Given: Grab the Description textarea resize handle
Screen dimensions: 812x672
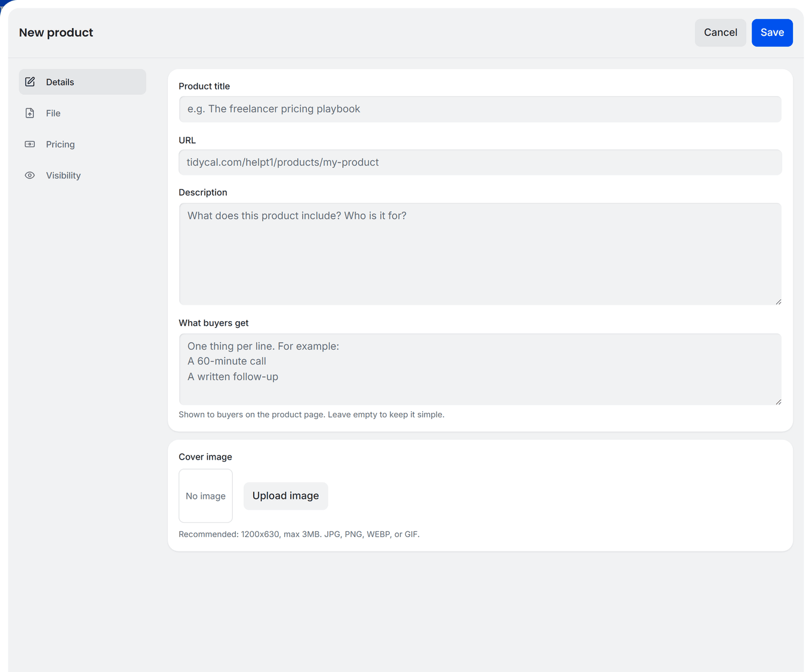Looking at the screenshot, I should [x=778, y=301].
